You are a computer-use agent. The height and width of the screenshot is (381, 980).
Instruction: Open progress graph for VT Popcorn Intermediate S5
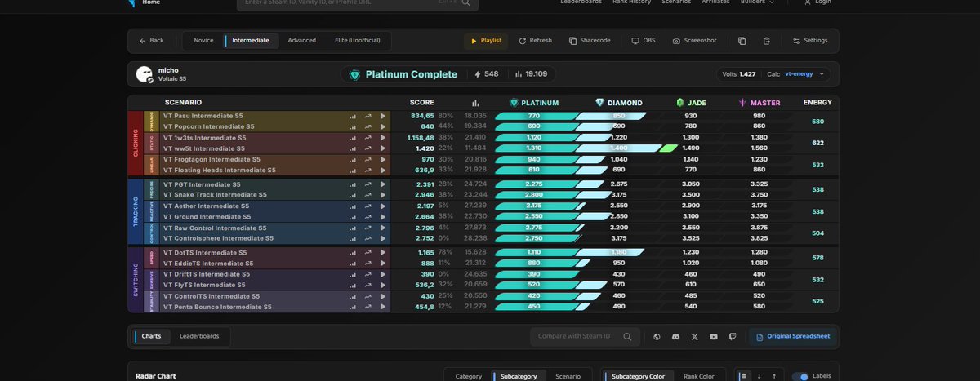pyautogui.click(x=367, y=126)
